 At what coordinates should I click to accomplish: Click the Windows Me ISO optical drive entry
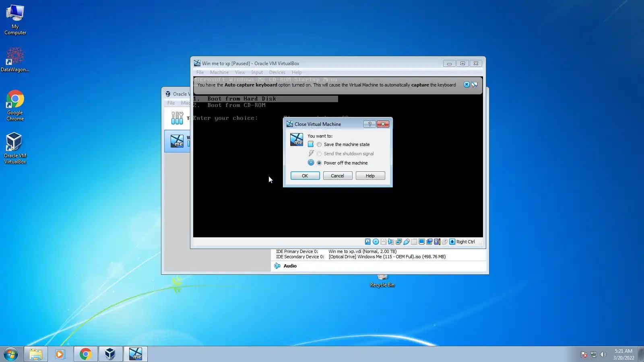pyautogui.click(x=387, y=257)
